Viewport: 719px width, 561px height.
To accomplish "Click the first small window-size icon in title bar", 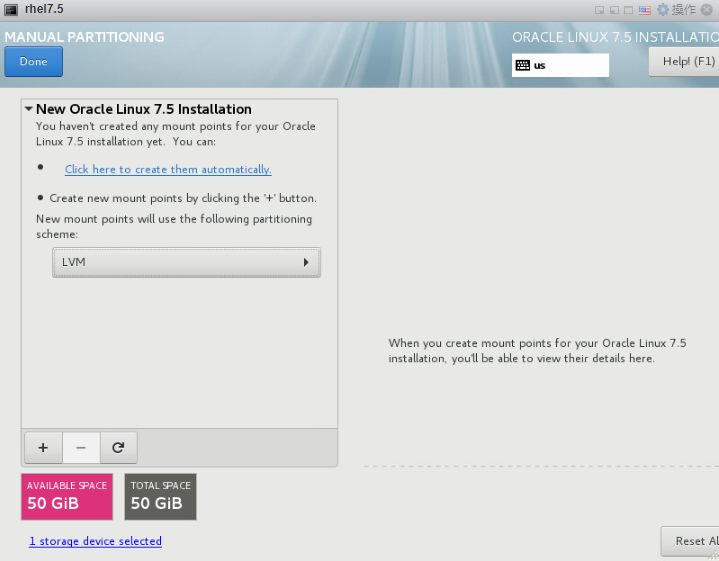I will click(599, 10).
